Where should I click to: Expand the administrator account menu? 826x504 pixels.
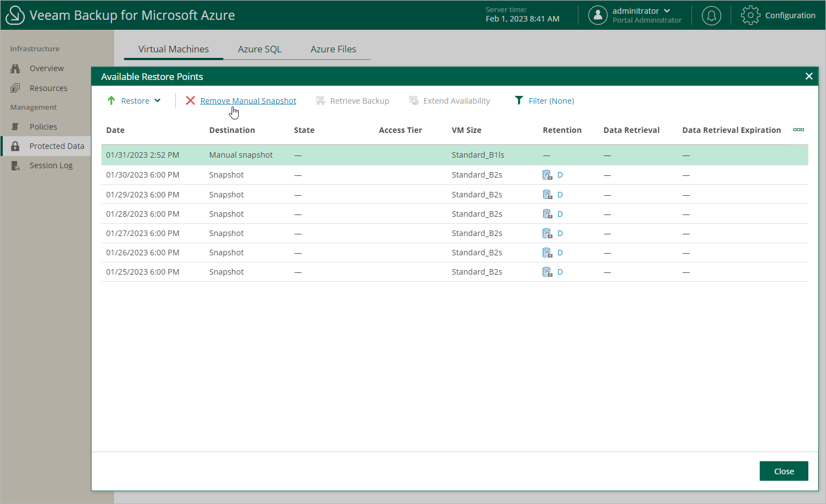coord(667,11)
